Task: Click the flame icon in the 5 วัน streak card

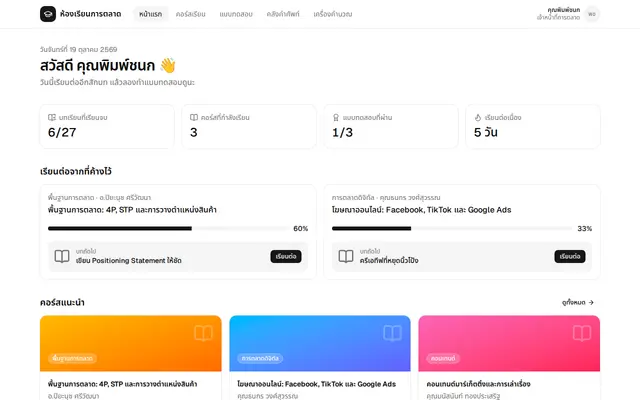Action: tap(478, 117)
